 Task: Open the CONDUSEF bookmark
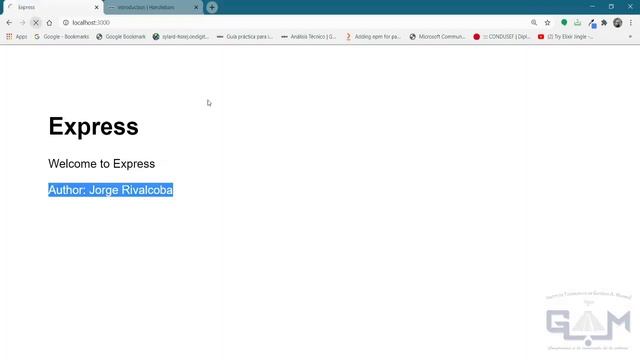pos(502,37)
